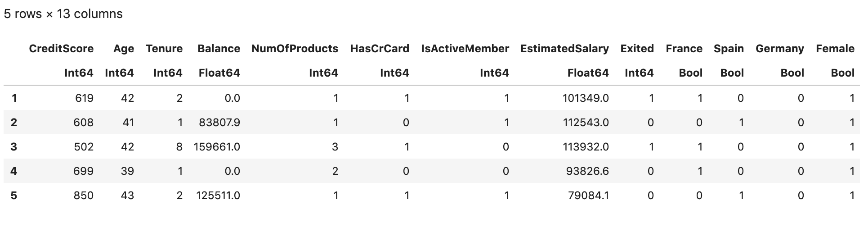Click the Float64 type label under Balance

tap(219, 73)
